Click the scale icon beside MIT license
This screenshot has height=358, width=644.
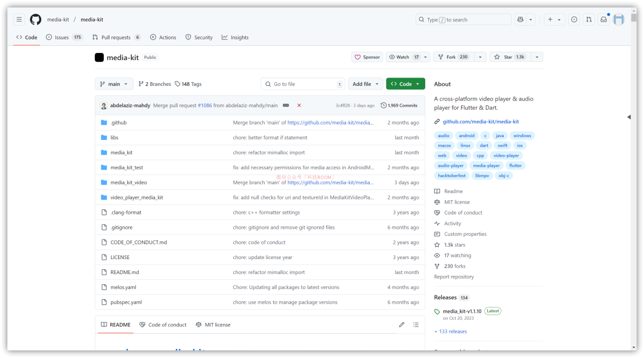tap(437, 202)
